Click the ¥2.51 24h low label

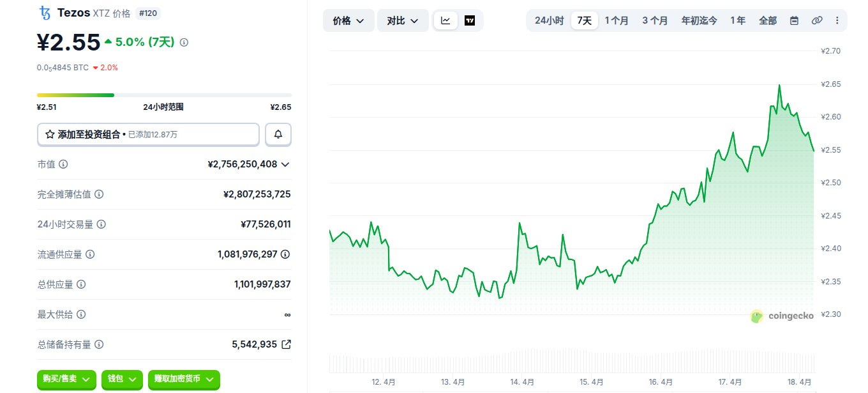point(47,107)
